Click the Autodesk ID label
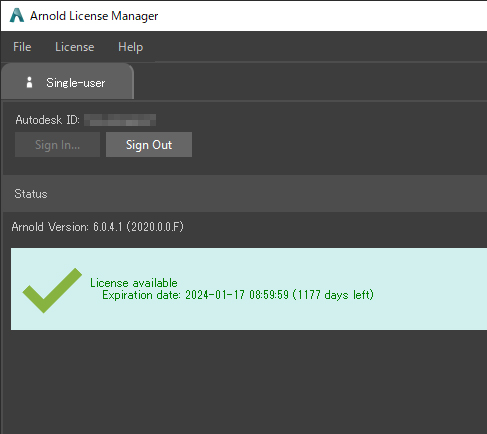Viewport: 487px width, 434px height. tap(47, 120)
